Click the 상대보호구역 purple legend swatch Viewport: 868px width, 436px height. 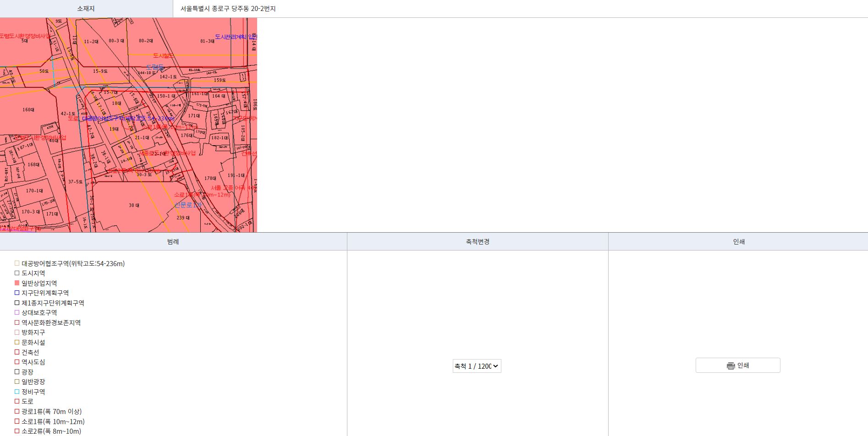(x=17, y=312)
